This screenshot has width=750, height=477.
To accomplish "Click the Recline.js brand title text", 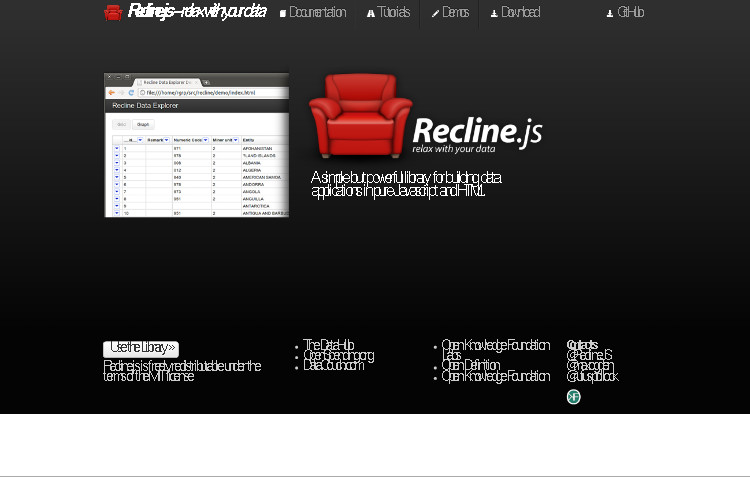I will coord(198,12).
